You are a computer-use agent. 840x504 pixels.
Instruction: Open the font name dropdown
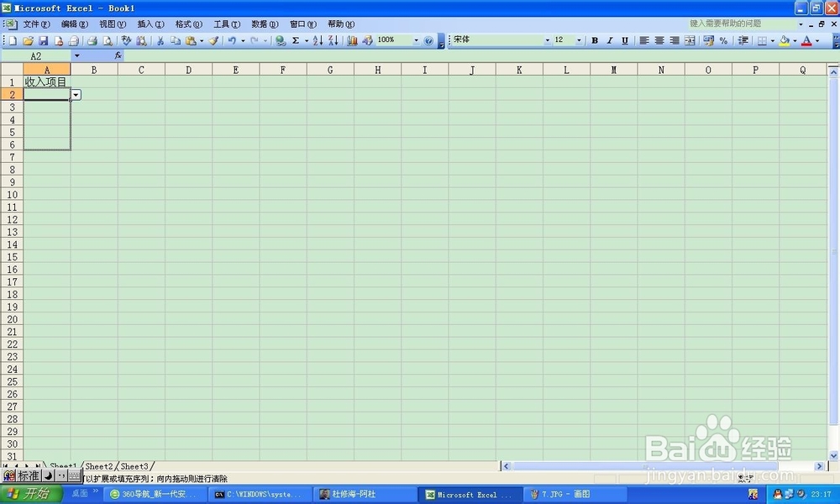pyautogui.click(x=547, y=40)
